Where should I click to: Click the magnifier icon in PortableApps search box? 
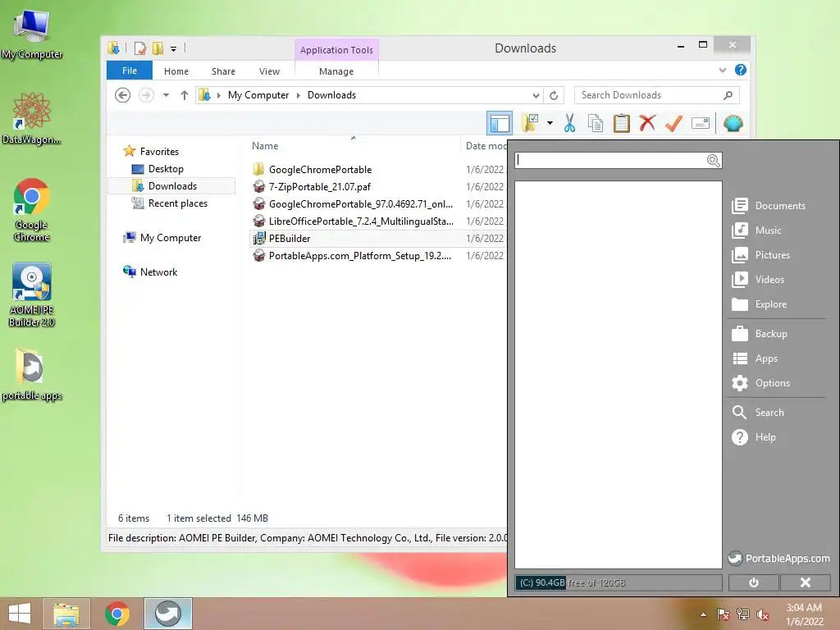point(713,160)
